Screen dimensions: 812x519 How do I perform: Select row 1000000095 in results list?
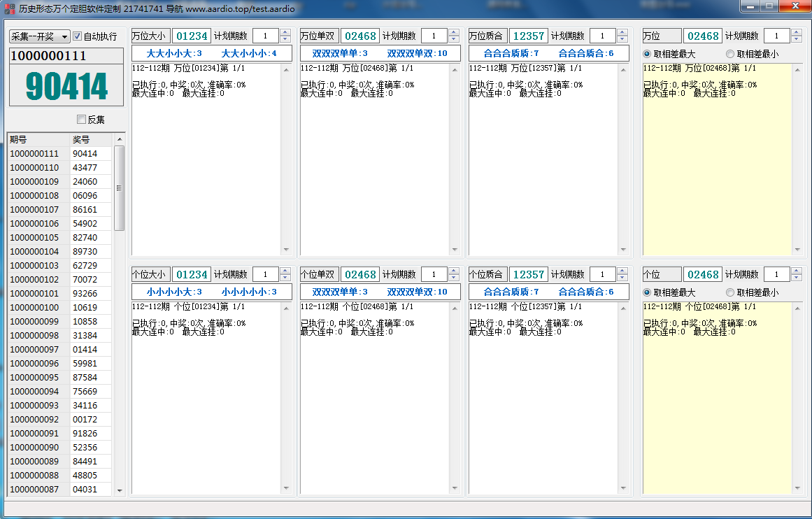(x=59, y=377)
